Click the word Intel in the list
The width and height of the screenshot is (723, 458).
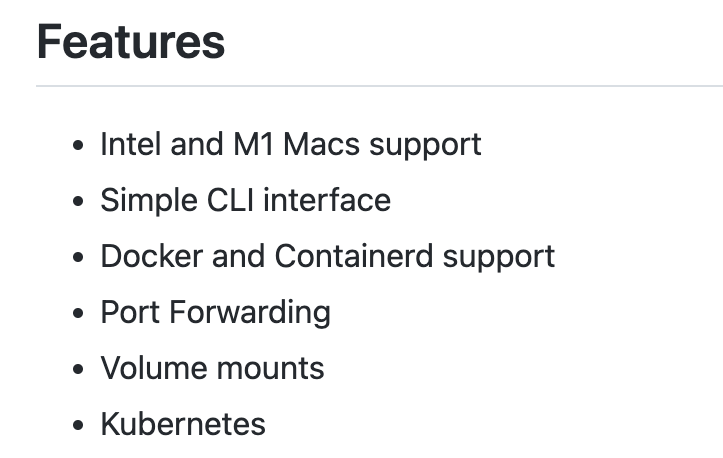tap(131, 144)
